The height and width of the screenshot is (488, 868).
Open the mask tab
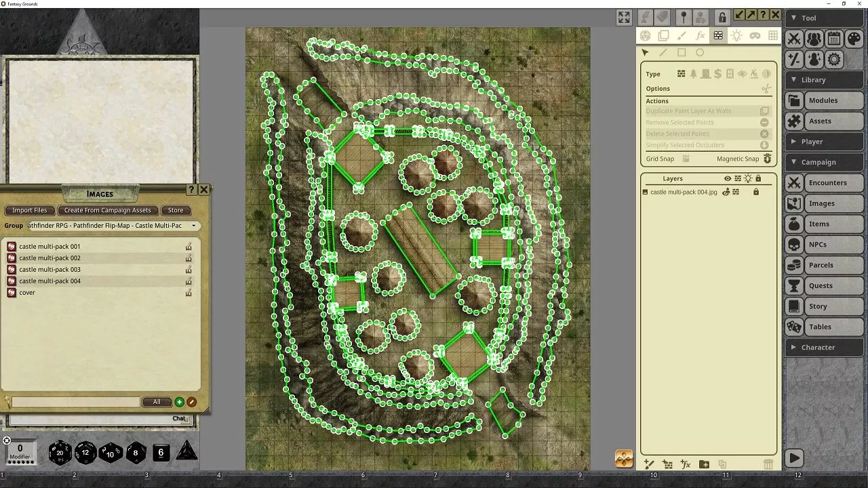coord(755,35)
